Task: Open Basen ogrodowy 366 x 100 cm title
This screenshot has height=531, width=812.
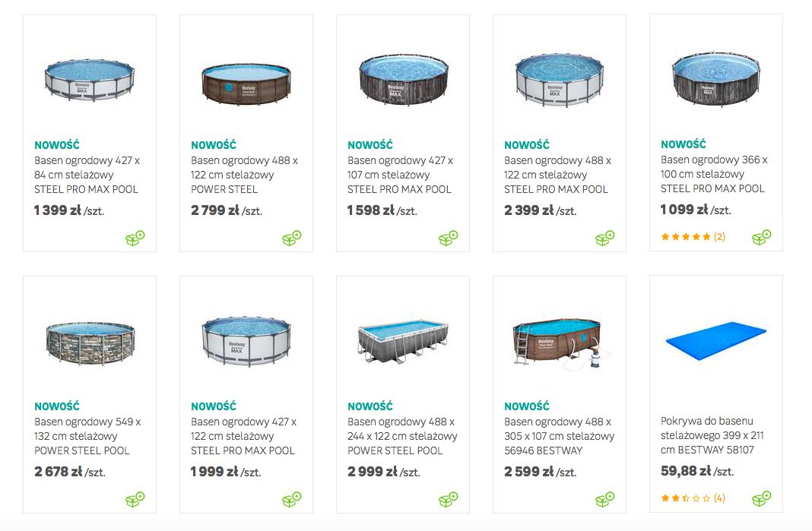Action: pos(714,175)
